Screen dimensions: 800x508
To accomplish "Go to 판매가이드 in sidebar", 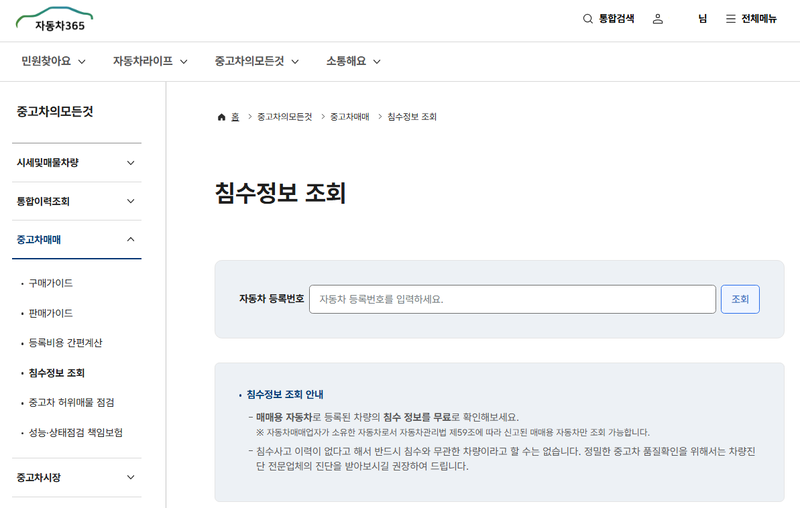I will click(51, 313).
